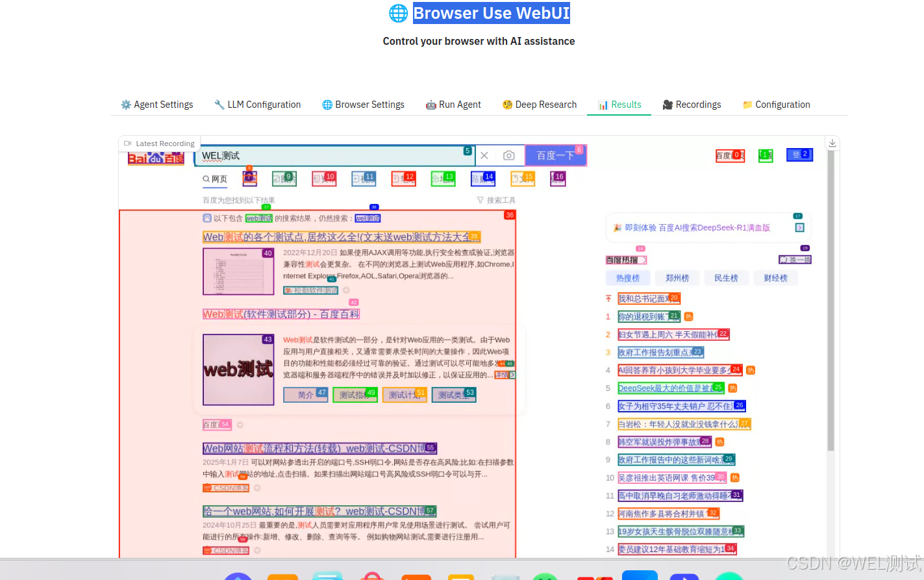Open '给一个web网站,如何开展测试?' result
Viewport: 924px width, 580px height.
click(x=319, y=512)
